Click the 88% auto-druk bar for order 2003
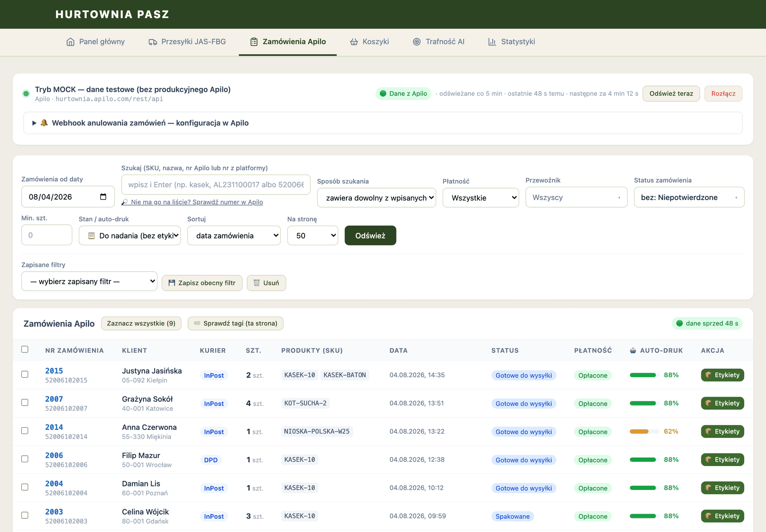Screen dimensions: 766x532 (644, 516)
